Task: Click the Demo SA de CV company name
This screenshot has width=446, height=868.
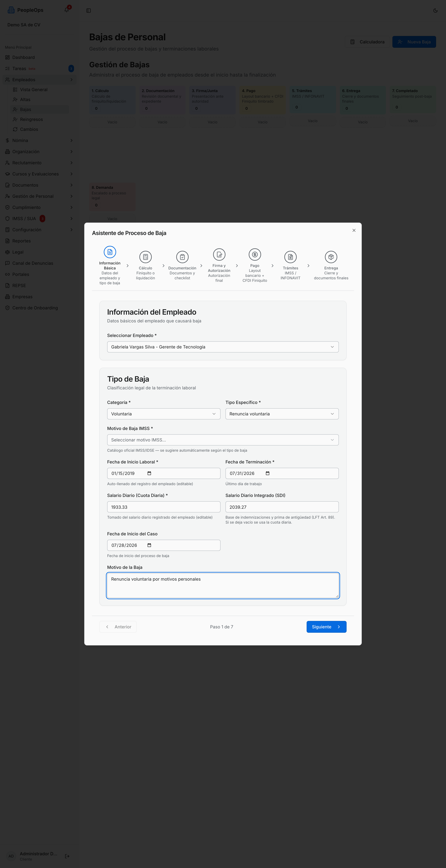Action: pos(24,25)
